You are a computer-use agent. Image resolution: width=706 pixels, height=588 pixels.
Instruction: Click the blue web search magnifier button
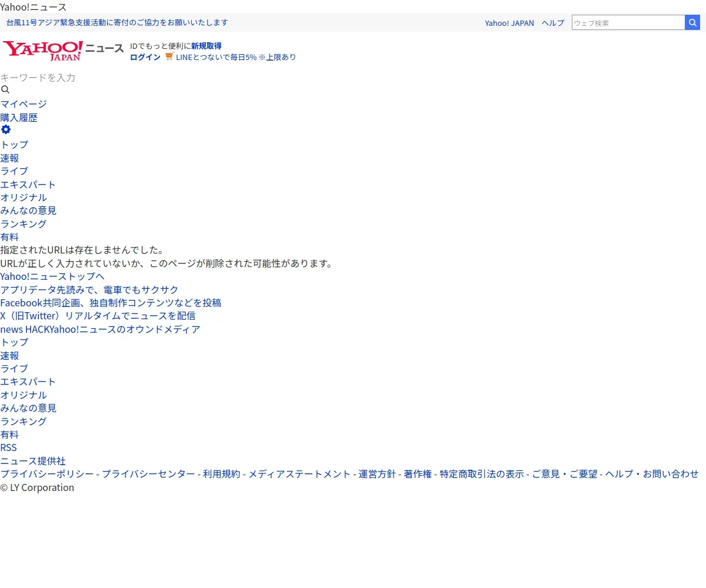[692, 22]
